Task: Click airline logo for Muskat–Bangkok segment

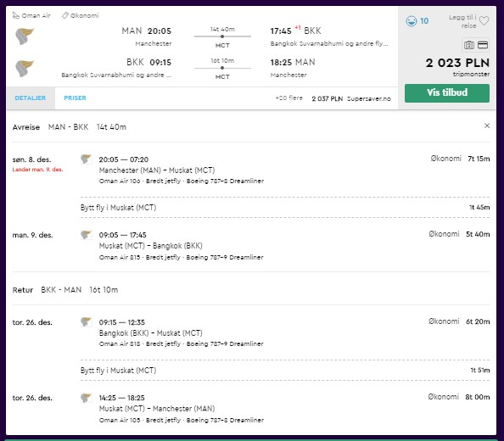Action: (x=87, y=235)
